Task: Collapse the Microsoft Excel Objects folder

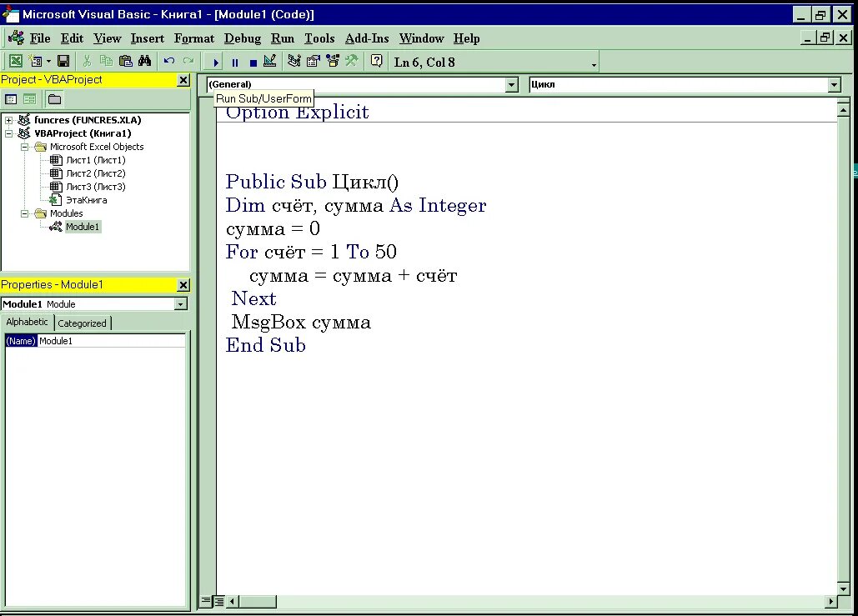Action: tap(25, 147)
